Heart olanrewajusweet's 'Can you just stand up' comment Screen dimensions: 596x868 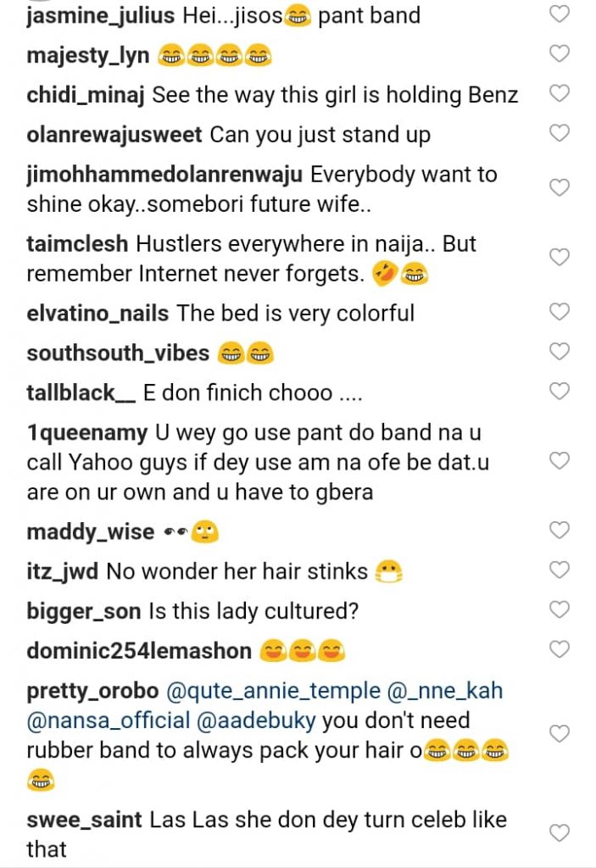pos(559,134)
